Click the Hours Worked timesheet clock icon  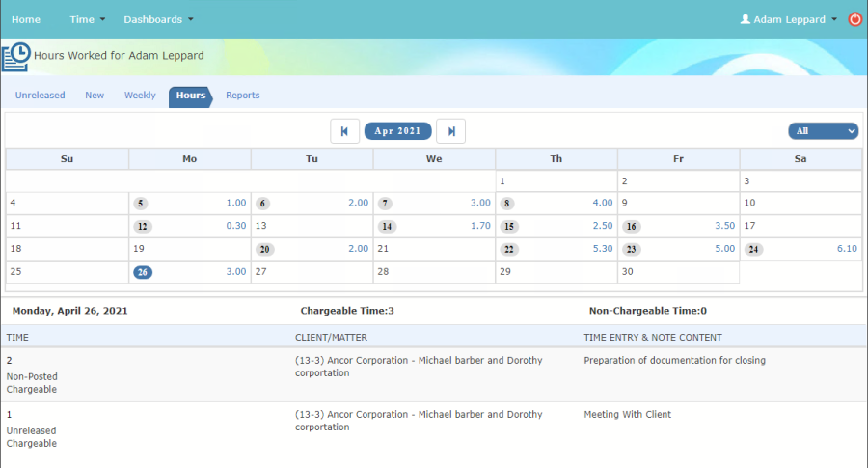click(16, 57)
